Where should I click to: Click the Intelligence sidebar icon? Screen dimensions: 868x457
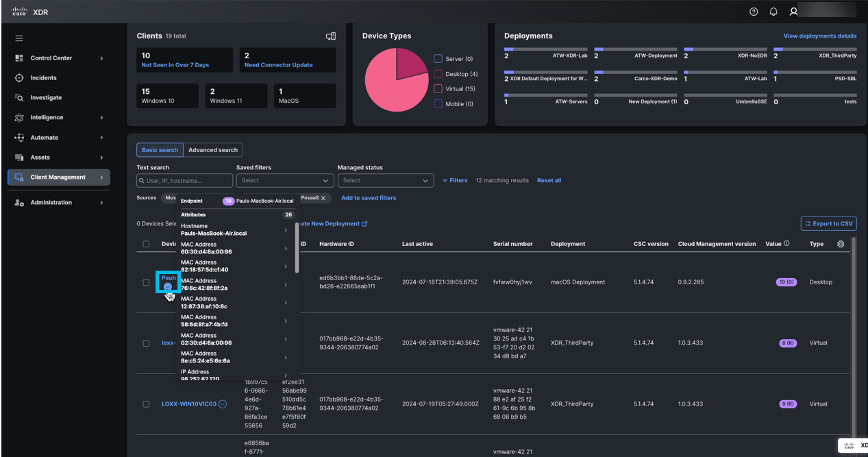coord(19,118)
